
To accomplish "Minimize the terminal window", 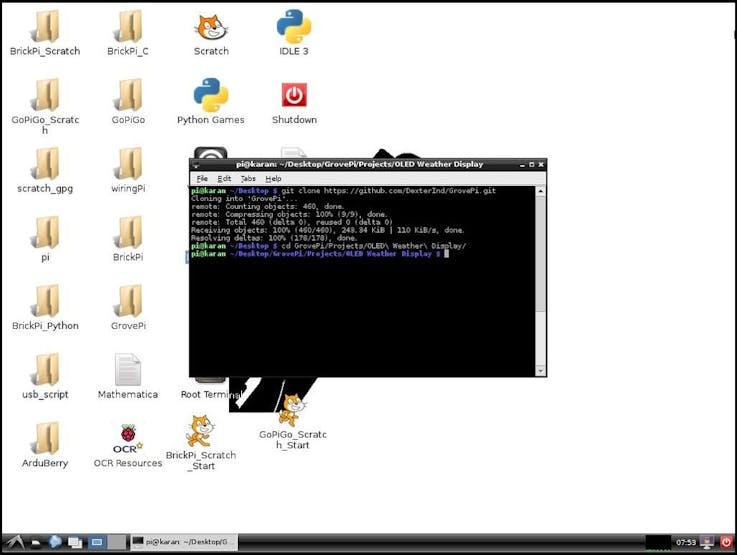I will click(522, 164).
